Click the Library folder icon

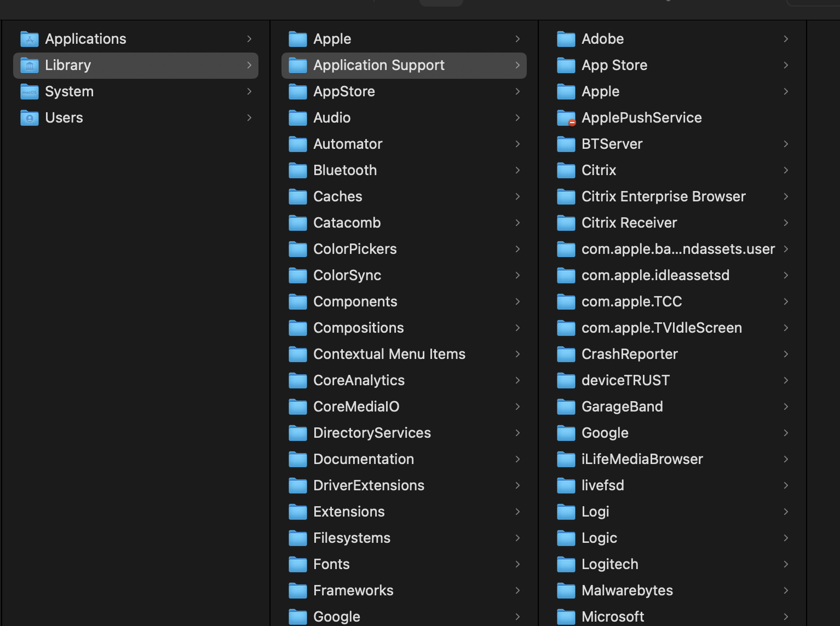[x=30, y=65]
